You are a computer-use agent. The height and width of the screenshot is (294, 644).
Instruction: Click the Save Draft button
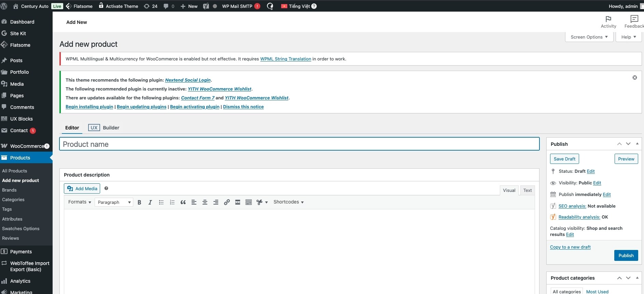point(564,159)
